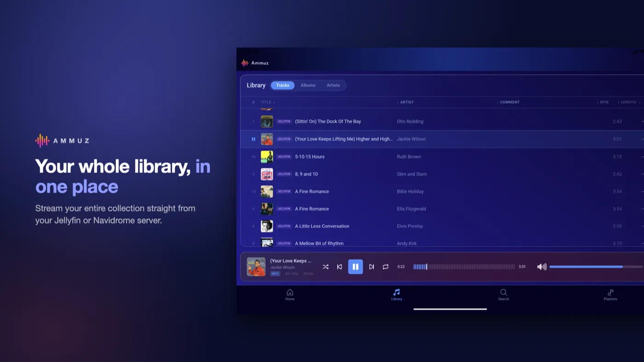Open the Library tab in bottom navigation
The image size is (644, 362).
[x=397, y=295]
